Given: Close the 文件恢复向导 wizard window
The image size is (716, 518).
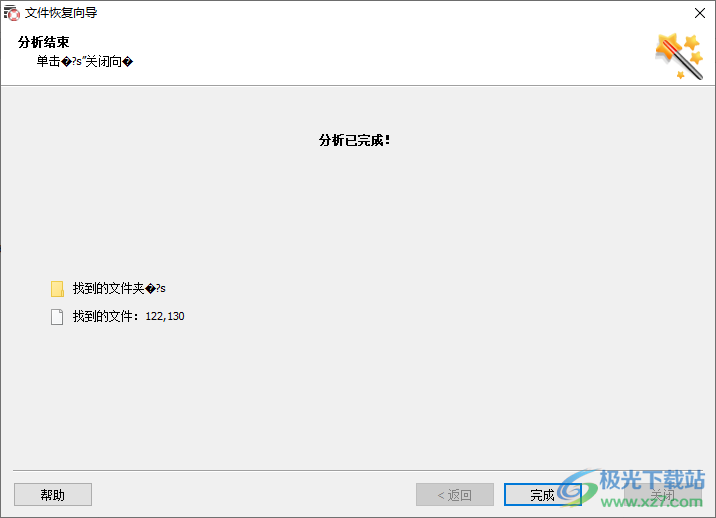Looking at the screenshot, I should tap(700, 13).
